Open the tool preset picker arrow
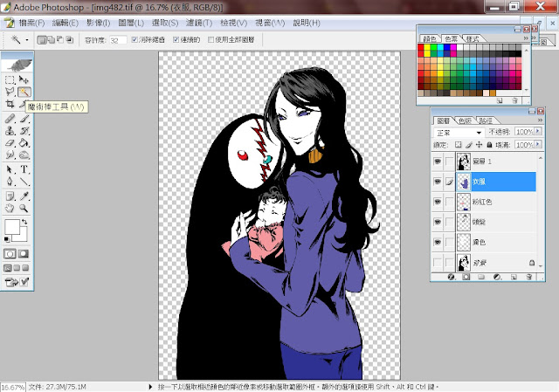This screenshot has height=392, width=559. coord(27,40)
